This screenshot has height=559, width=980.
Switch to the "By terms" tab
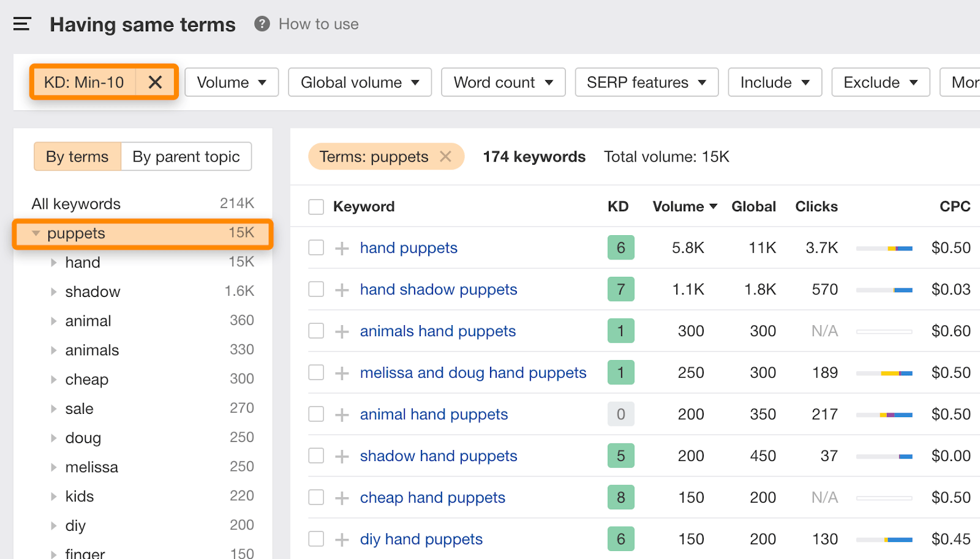tap(77, 156)
